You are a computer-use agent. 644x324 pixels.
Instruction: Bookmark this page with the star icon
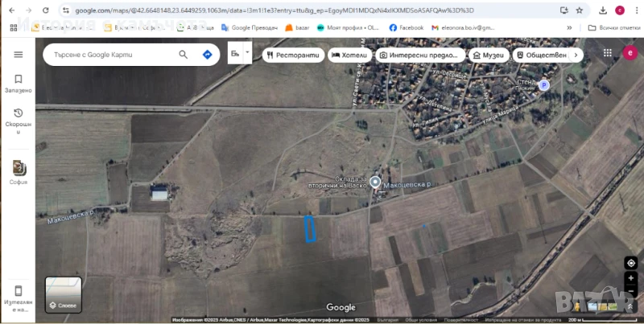click(579, 10)
